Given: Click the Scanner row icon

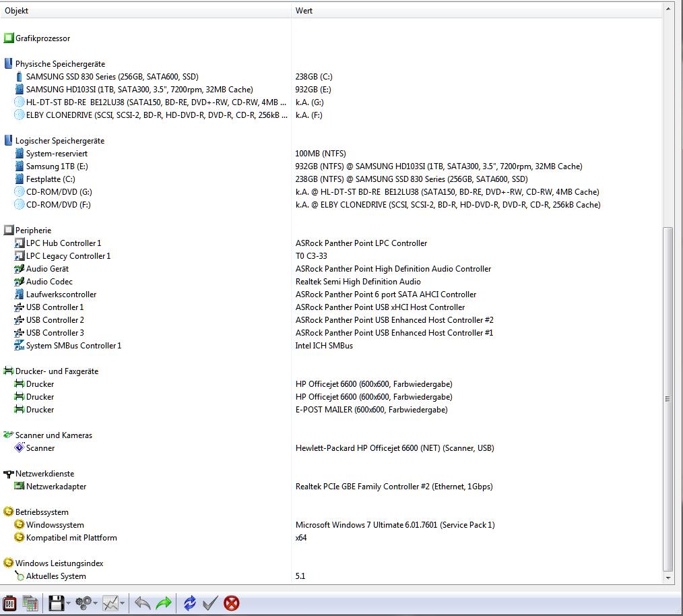Looking at the screenshot, I should [19, 448].
